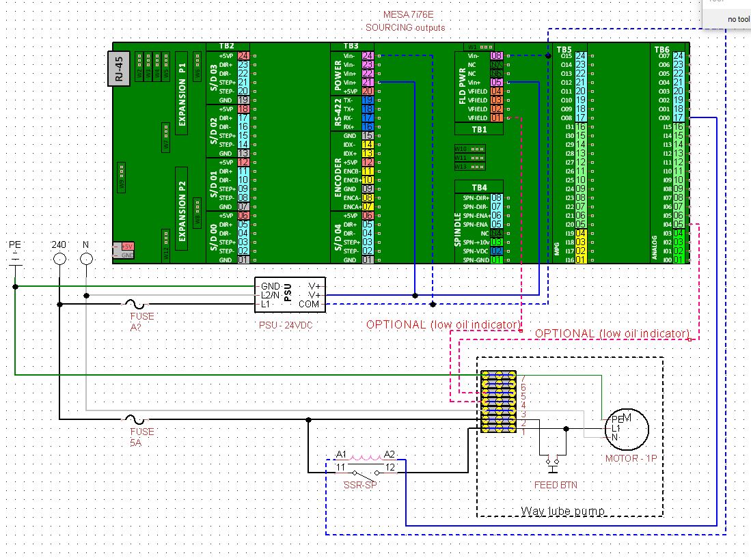Screen dimensions: 751x560
Task: Click the no tool popup text
Action: coord(739,19)
